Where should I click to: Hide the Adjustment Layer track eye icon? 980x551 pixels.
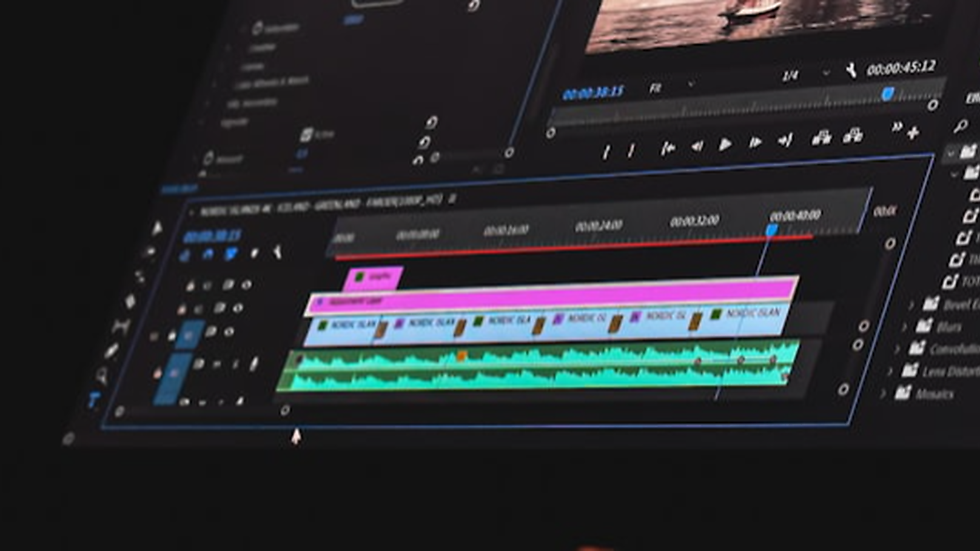[238, 308]
